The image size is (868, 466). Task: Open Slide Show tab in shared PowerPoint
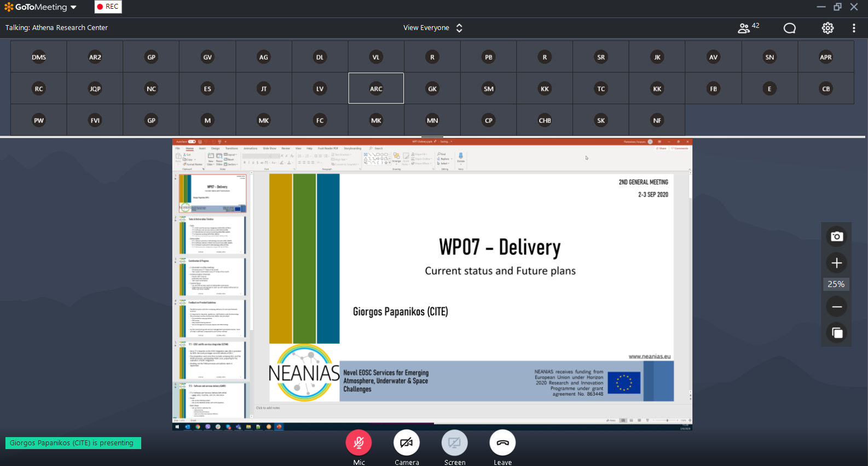[x=269, y=148]
